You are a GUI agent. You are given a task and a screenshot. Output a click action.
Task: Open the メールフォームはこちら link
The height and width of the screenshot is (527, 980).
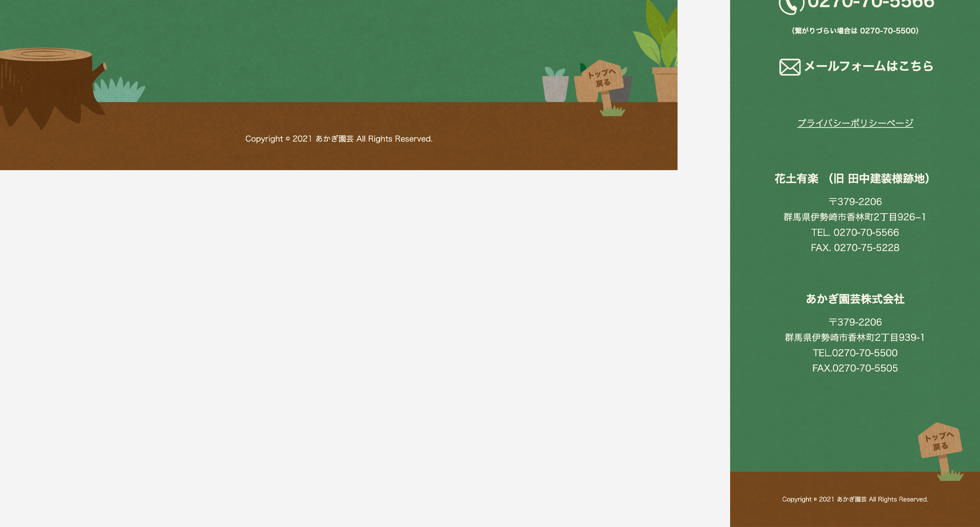(868, 66)
